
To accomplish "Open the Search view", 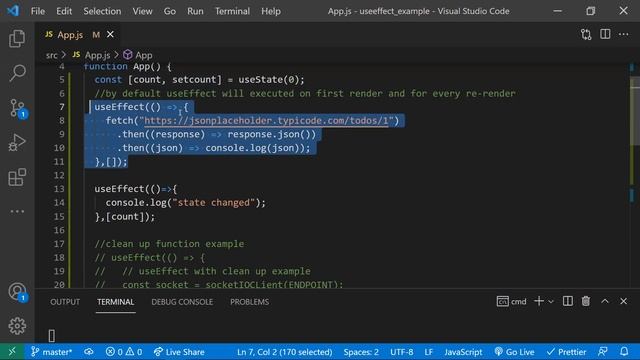I will point(17,73).
